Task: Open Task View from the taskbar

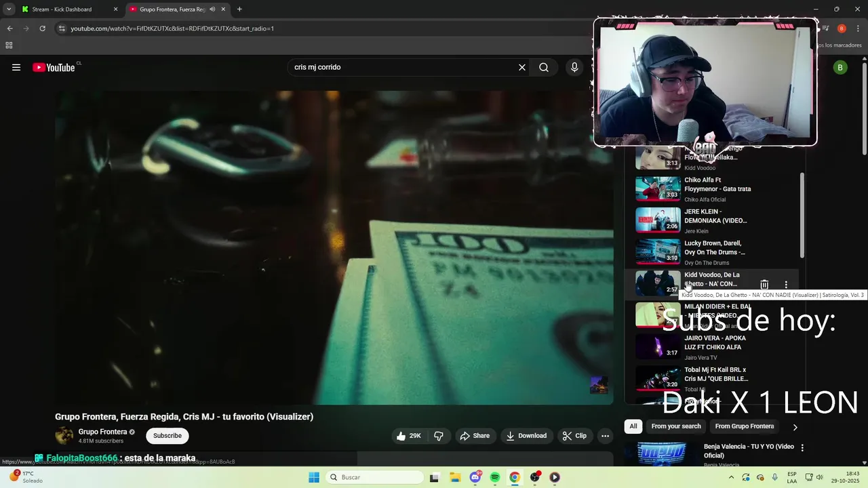Action: click(435, 477)
